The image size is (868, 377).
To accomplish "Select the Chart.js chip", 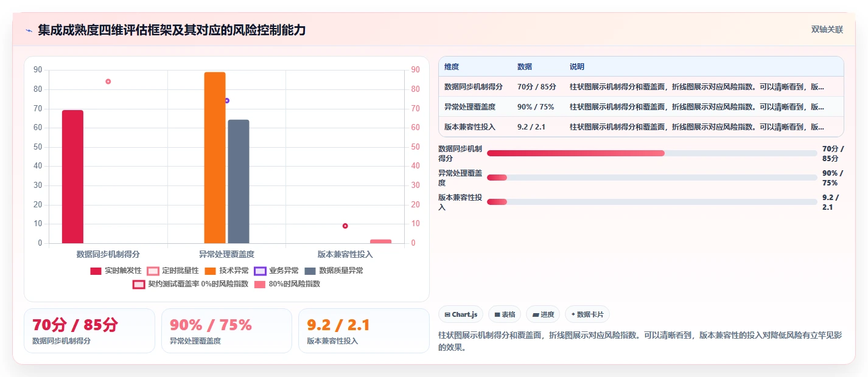I will click(461, 314).
